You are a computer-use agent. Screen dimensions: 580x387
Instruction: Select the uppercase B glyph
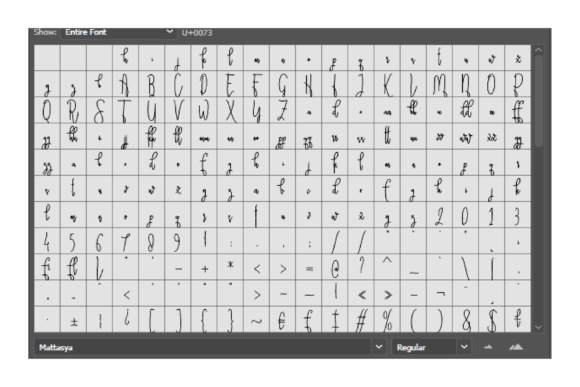152,84
